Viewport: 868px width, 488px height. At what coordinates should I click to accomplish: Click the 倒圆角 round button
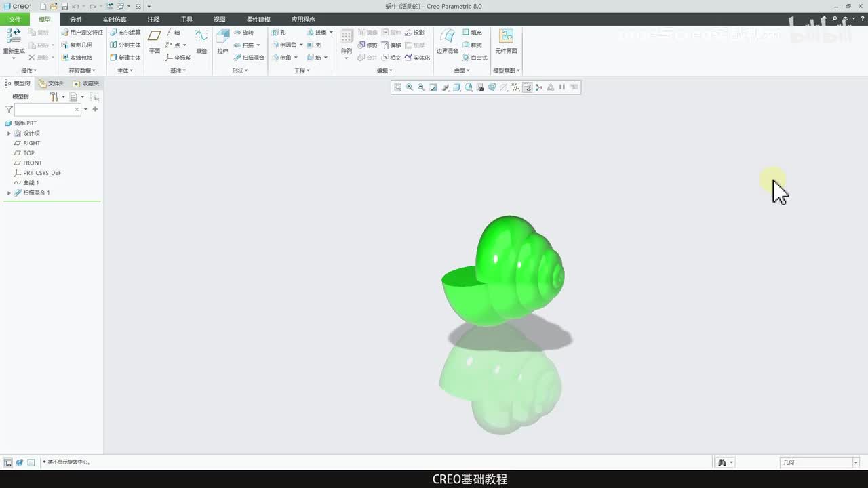[x=284, y=45]
